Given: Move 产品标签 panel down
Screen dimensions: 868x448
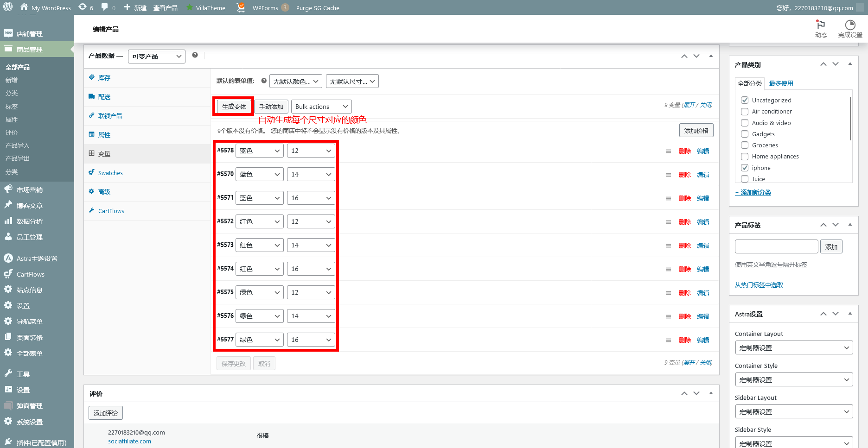Looking at the screenshot, I should click(836, 225).
